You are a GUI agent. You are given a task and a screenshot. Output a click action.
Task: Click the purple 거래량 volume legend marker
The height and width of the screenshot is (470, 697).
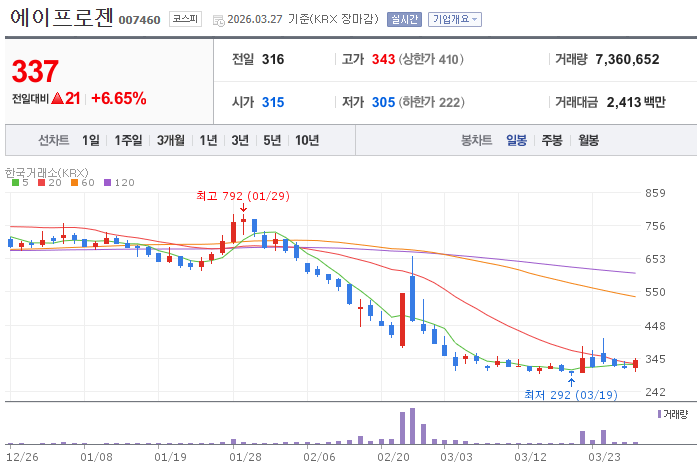[659, 414]
